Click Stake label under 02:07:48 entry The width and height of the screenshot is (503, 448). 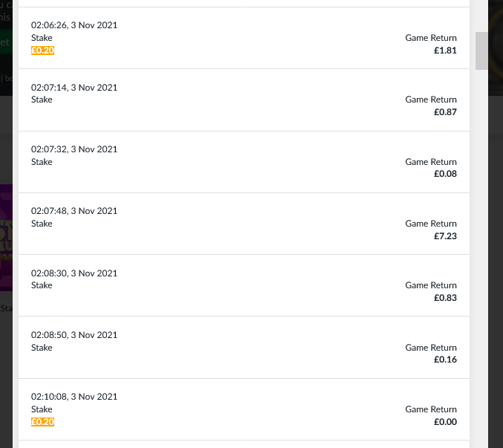pyautogui.click(x=42, y=224)
